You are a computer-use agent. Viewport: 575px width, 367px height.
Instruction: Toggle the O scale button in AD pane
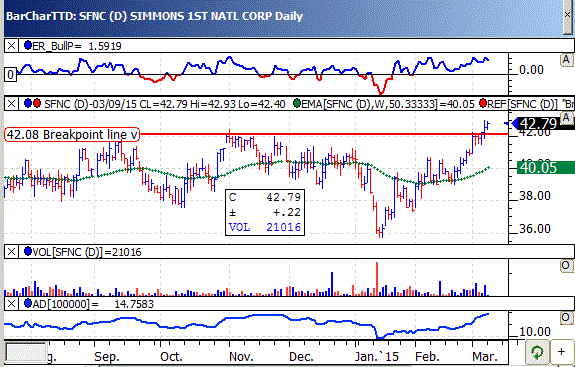point(566,318)
